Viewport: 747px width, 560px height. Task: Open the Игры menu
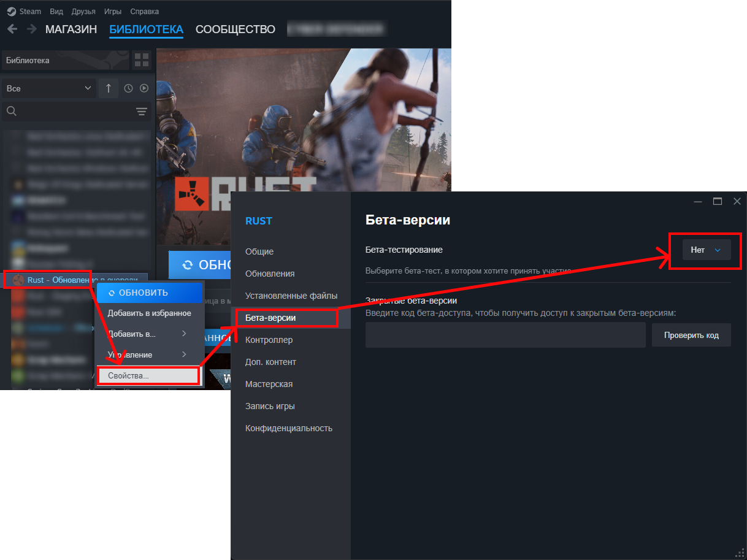coord(113,12)
